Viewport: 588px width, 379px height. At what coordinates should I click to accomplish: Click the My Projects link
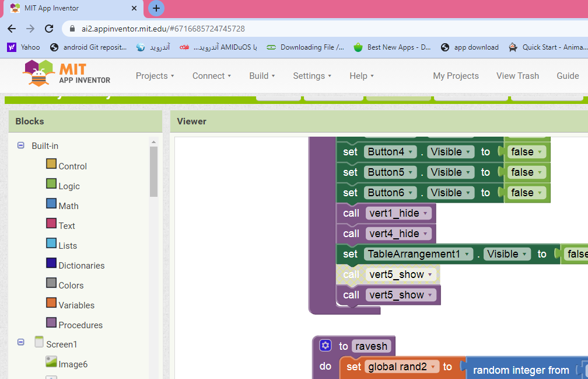pyautogui.click(x=456, y=76)
